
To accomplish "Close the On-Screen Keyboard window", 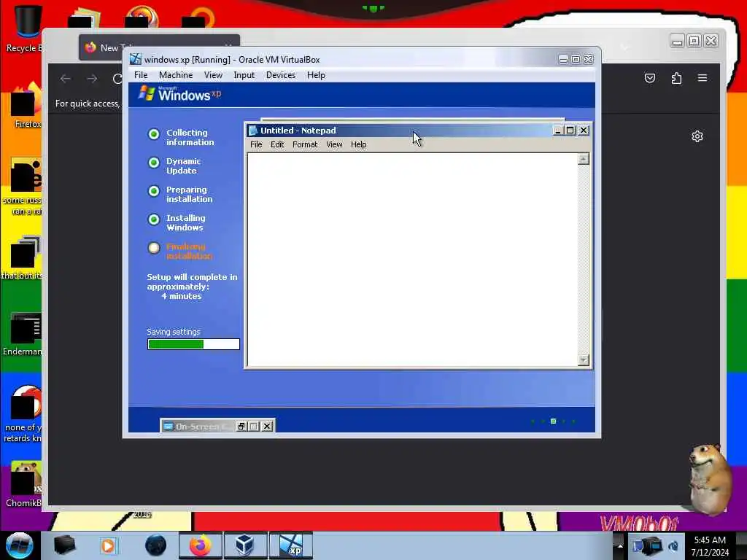I will pyautogui.click(x=267, y=426).
